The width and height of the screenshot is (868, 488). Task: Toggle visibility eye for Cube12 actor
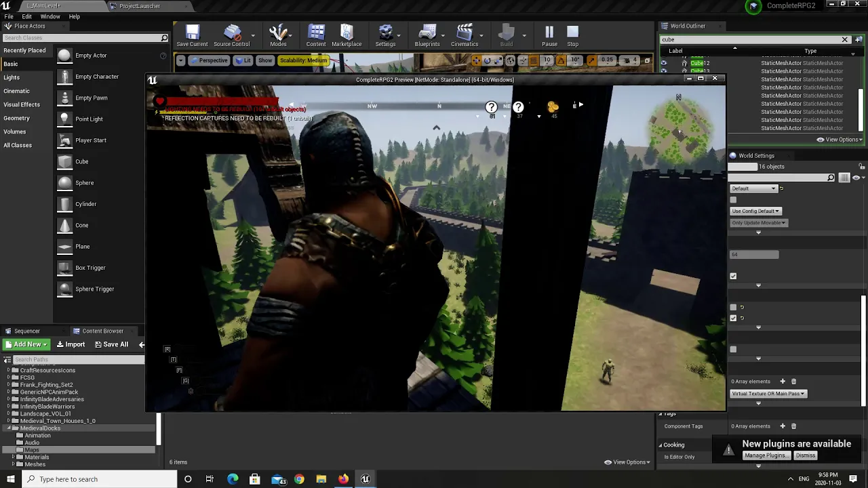pos(664,63)
